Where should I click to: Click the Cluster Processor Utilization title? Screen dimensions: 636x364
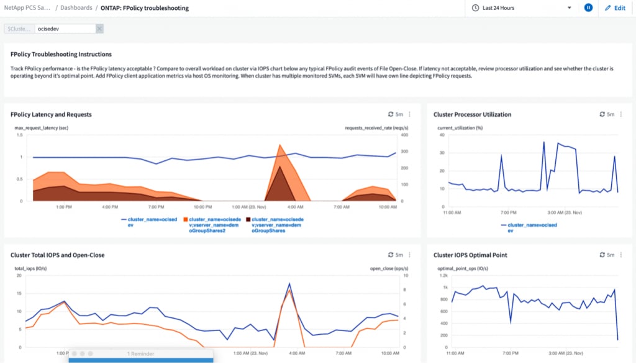(472, 114)
